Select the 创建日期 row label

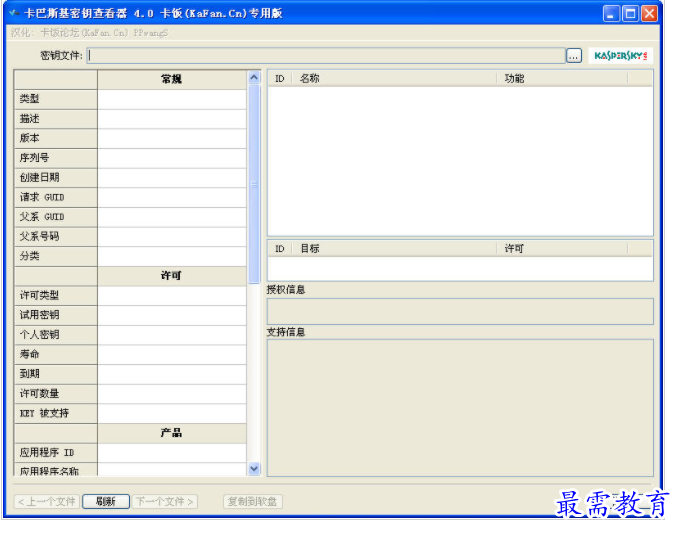coord(56,178)
